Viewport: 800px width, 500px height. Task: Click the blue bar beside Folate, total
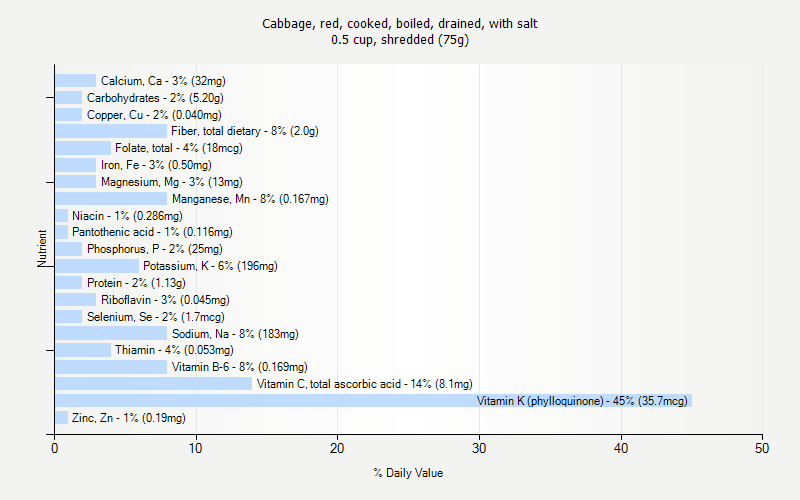click(x=83, y=148)
